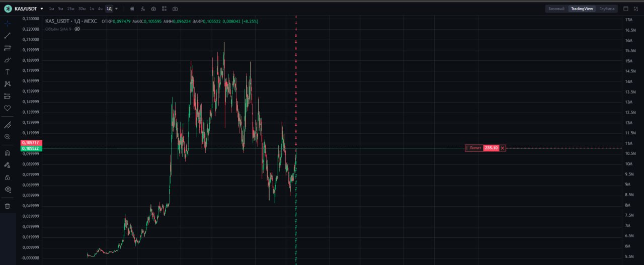Click the KAS coin logo icon
Screen dimensions: 644x265
[x=8, y=9]
